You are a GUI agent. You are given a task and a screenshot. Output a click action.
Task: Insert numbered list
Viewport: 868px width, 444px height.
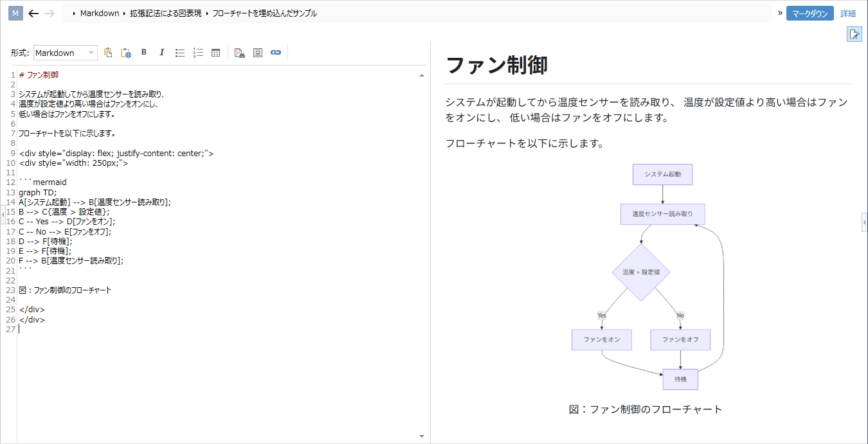coord(198,53)
